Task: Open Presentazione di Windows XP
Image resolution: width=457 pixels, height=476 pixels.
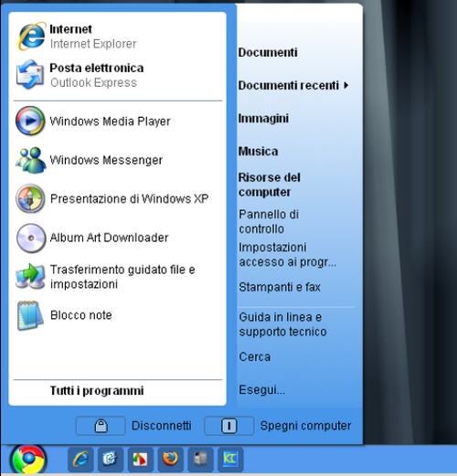Action: point(118,198)
